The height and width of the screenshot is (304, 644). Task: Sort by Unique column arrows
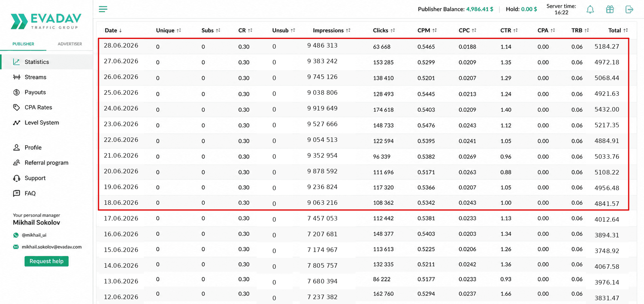point(179,30)
